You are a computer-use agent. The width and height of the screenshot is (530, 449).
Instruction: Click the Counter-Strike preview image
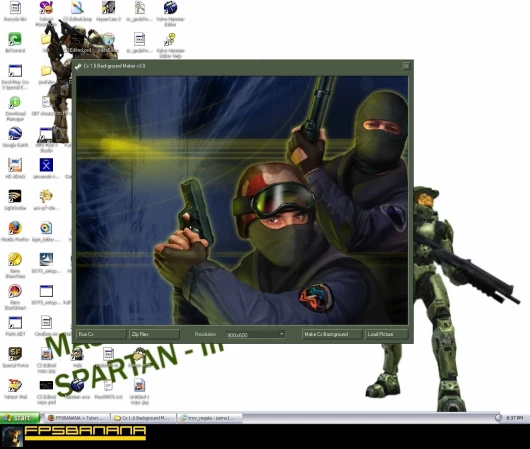pyautogui.click(x=242, y=200)
